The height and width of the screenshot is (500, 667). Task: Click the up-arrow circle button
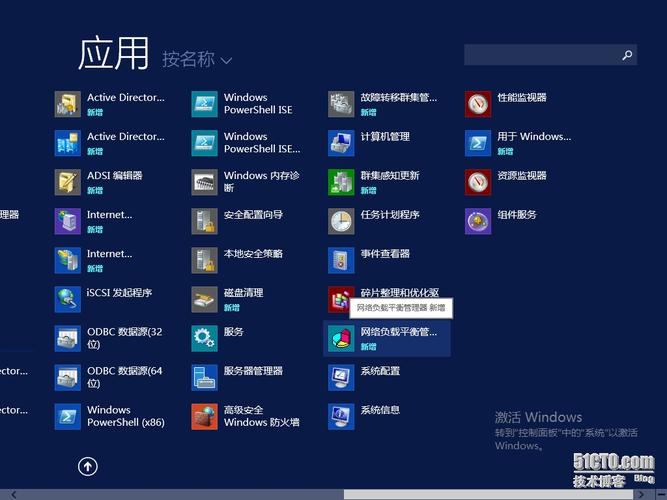[x=88, y=466]
